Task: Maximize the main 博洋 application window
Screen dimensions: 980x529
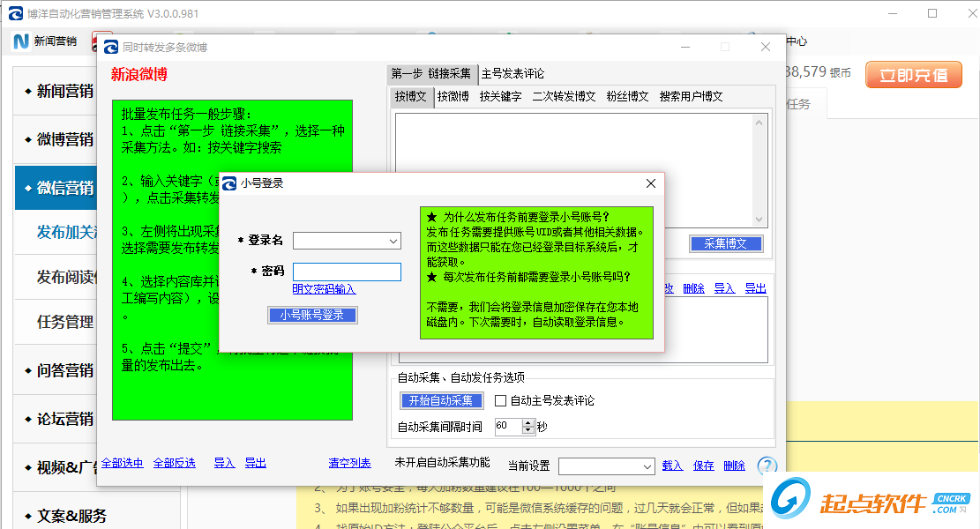Action: click(x=932, y=13)
